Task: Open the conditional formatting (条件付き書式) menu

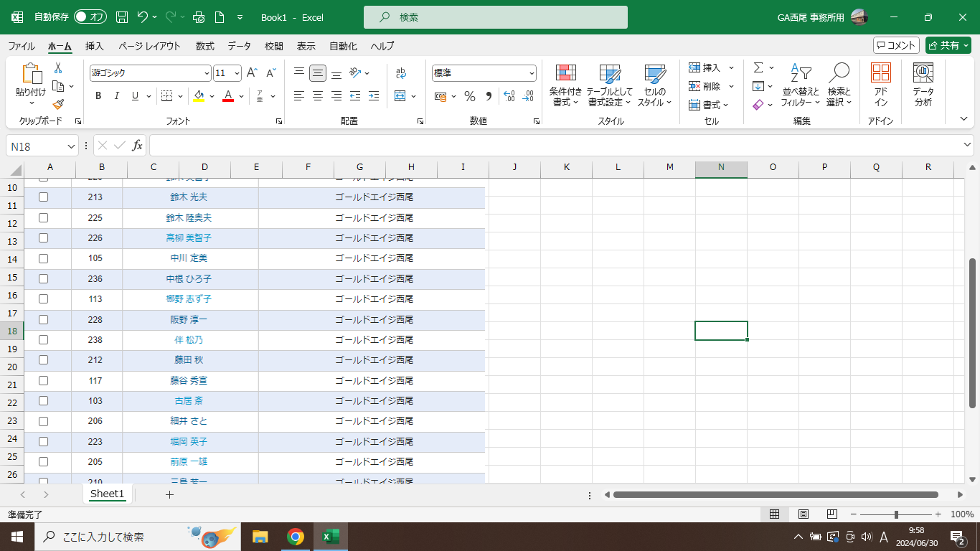Action: [566, 85]
